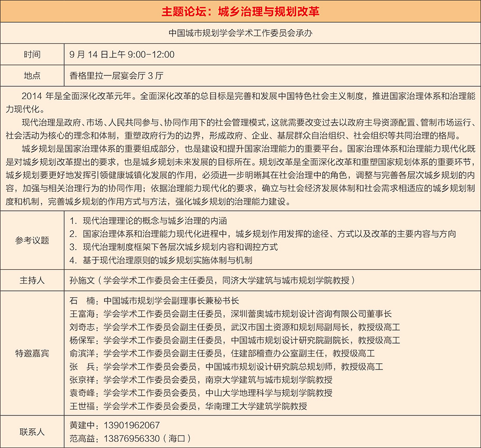Select the 参考议题 label cell
Image resolution: width=481 pixels, height=448 pixels.
(32, 240)
